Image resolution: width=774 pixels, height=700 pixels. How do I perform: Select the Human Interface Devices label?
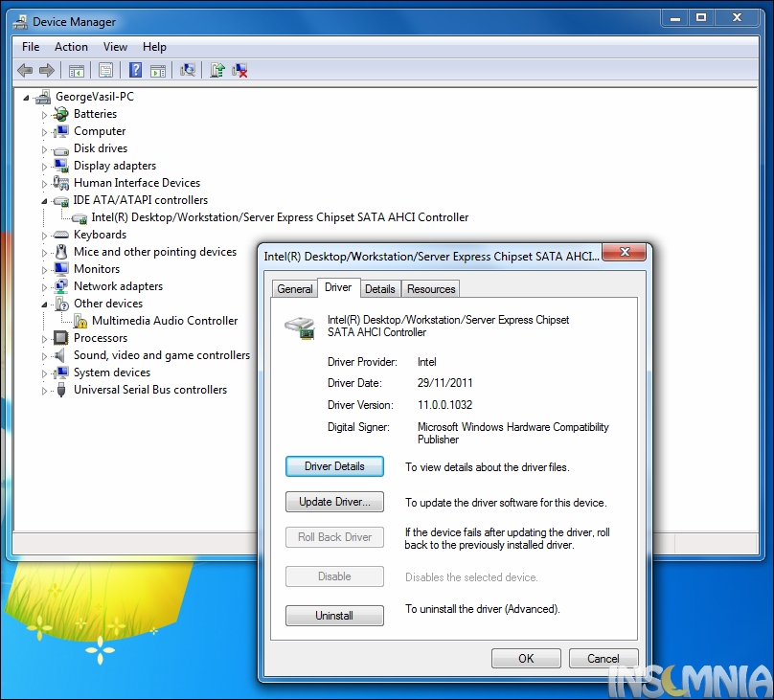pyautogui.click(x=137, y=183)
